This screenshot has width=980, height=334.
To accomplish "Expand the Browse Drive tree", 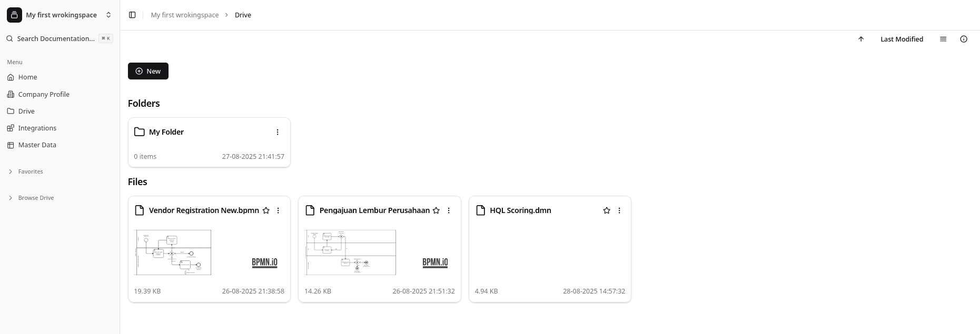I will pos(35,198).
